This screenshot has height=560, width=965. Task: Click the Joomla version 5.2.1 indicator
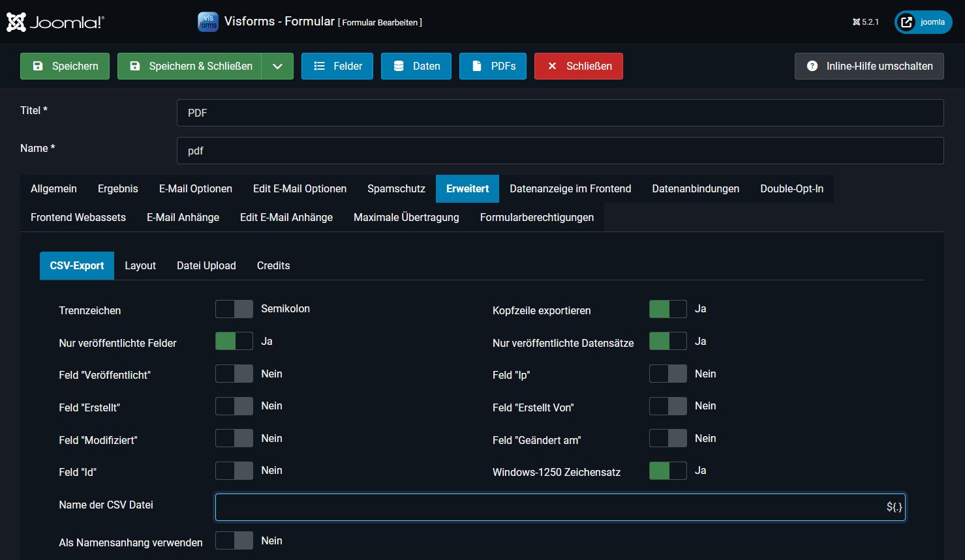(865, 22)
